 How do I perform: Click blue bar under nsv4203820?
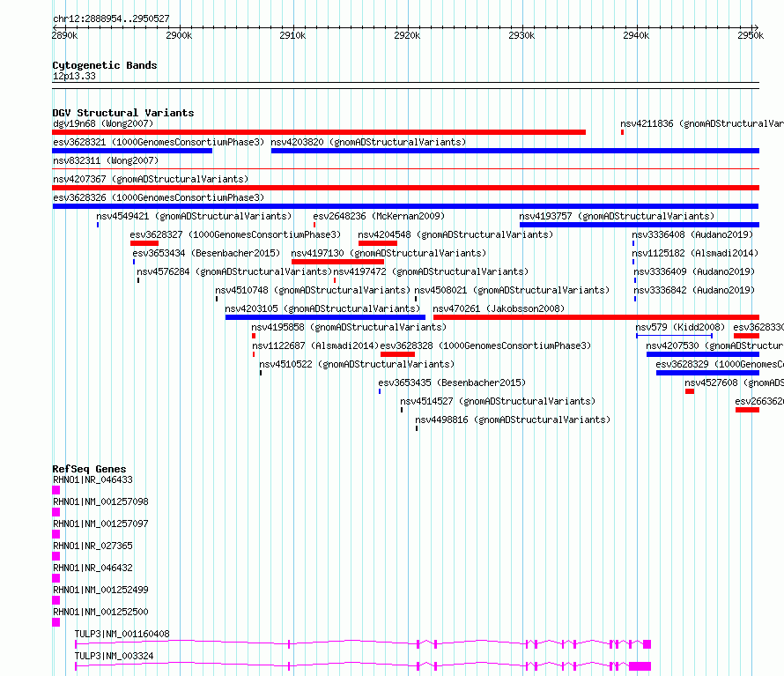(515, 151)
